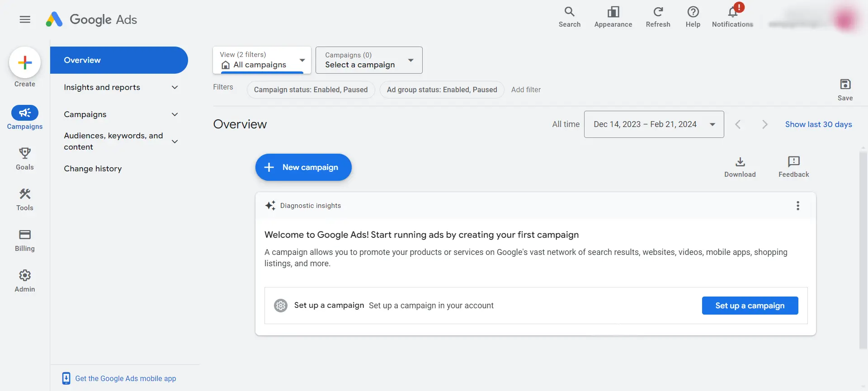
Task: Open the hamburger main menu
Action: 25,19
